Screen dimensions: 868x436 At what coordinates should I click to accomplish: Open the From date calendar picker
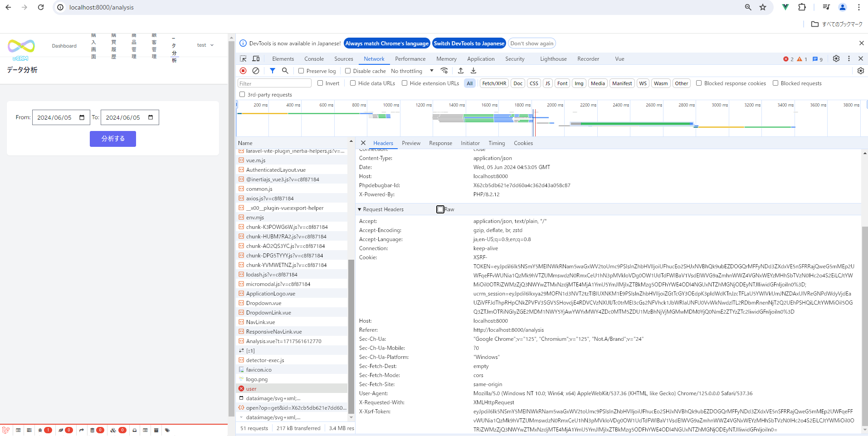tap(82, 117)
